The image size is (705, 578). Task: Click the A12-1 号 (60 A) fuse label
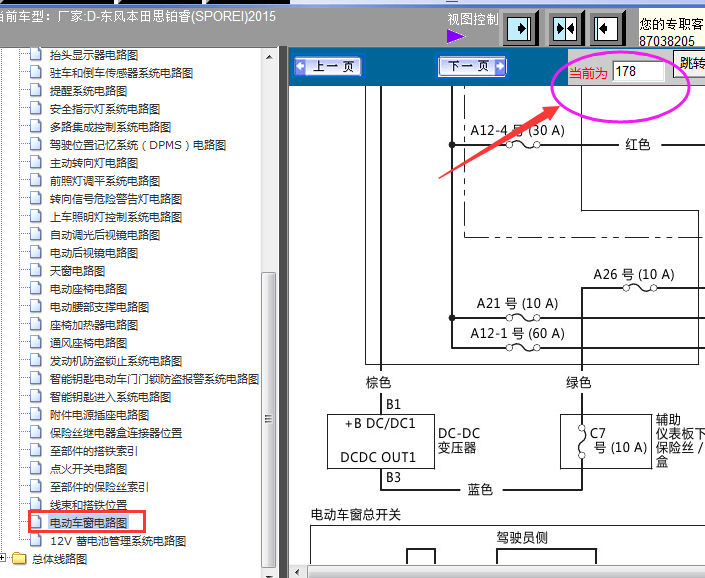tap(517, 333)
